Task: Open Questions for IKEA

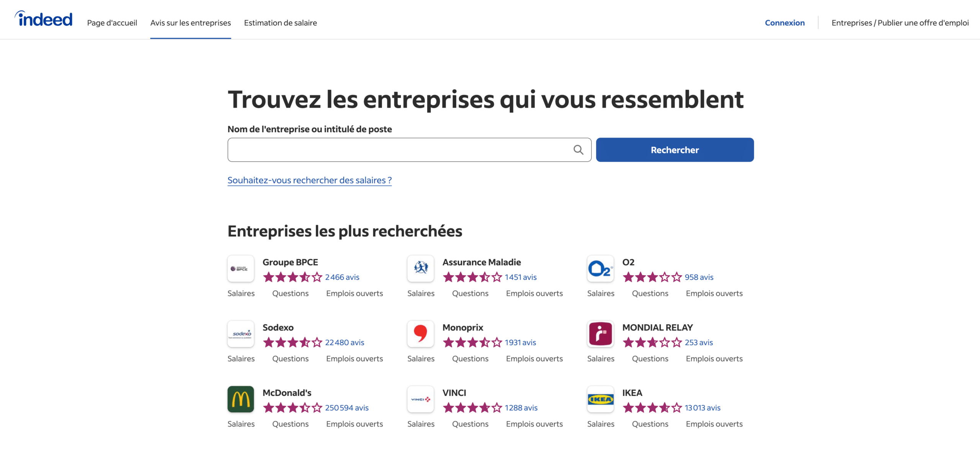Action: click(650, 424)
